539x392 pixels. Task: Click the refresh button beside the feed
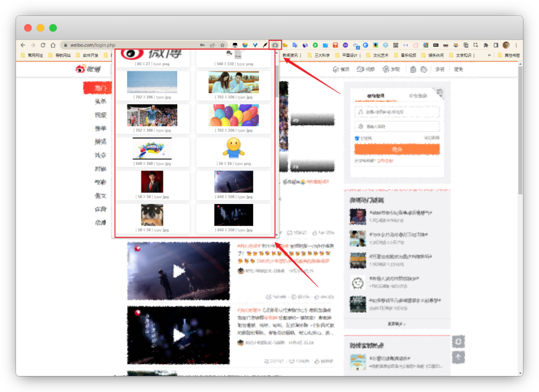[458, 342]
